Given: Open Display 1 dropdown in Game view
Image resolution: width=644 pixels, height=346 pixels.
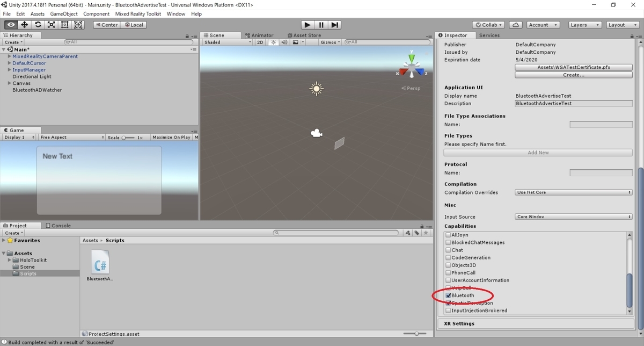Looking at the screenshot, I should [x=18, y=138].
